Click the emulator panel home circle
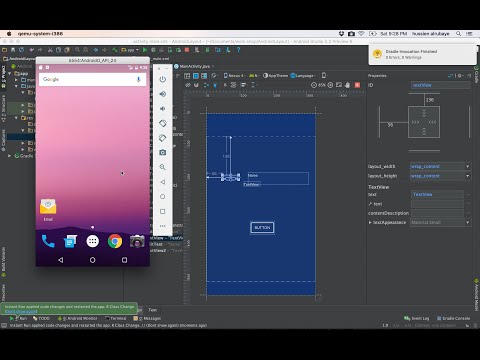Screen dimensions: 480x360 [163, 197]
